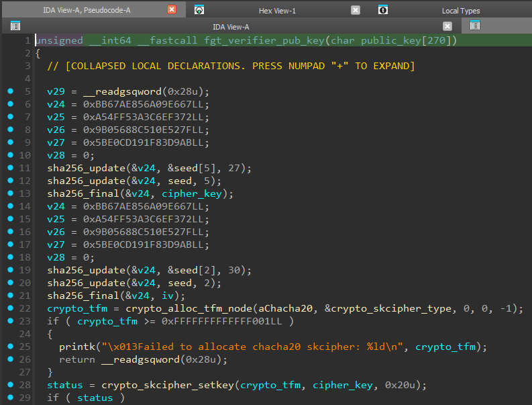Viewport: 532px width, 405px height.
Task: Toggle breakpoint dot on line 5
Action: click(10, 91)
